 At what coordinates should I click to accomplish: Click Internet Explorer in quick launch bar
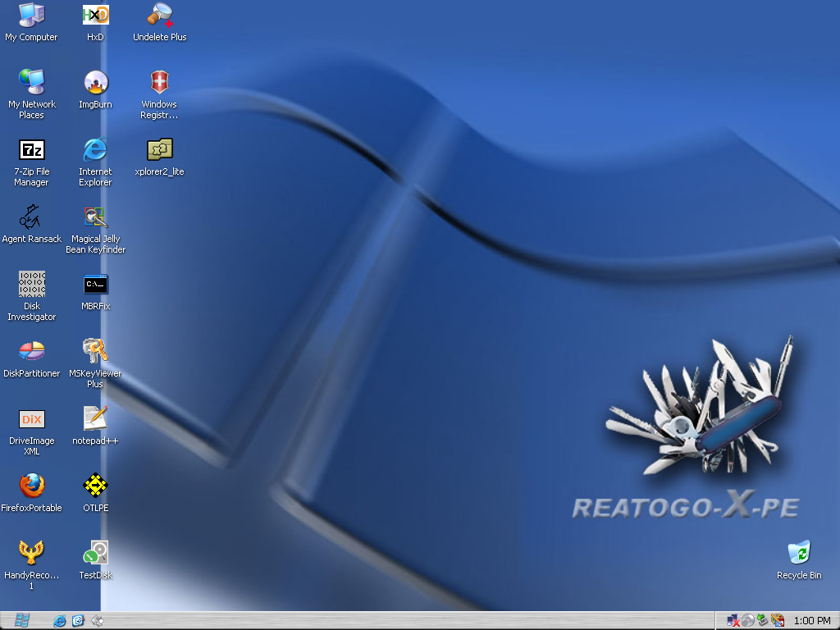coord(59,621)
